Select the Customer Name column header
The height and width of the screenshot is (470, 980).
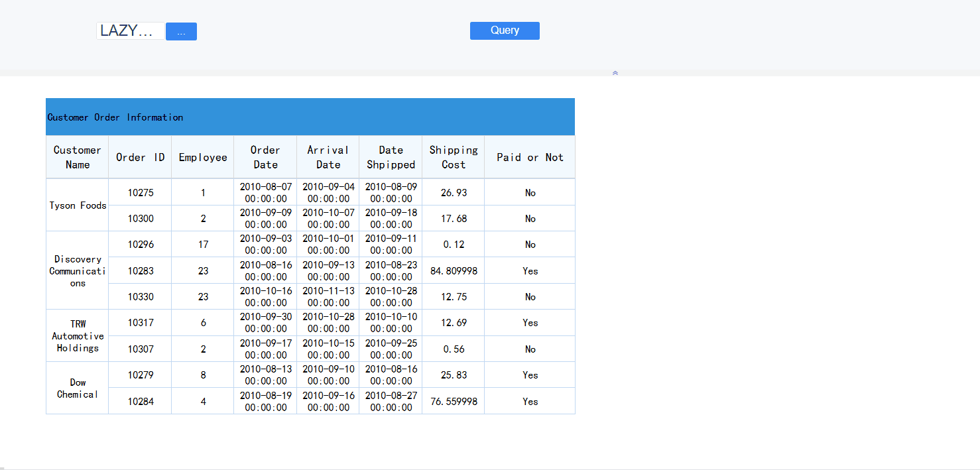pyautogui.click(x=77, y=157)
